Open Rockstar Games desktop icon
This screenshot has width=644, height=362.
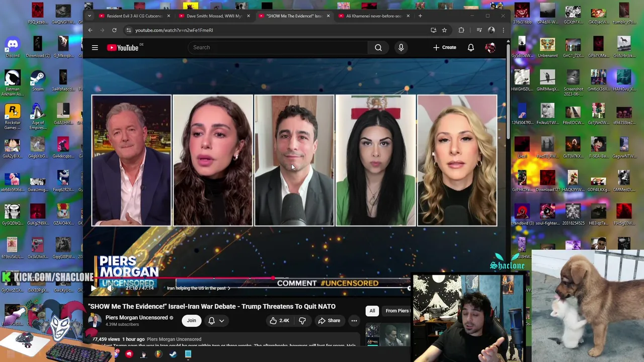click(x=13, y=117)
